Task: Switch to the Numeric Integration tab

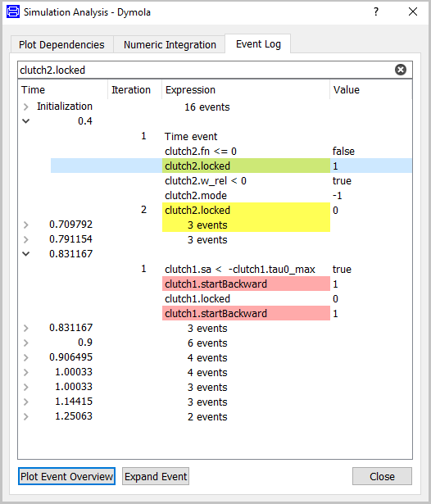Action: click(170, 44)
